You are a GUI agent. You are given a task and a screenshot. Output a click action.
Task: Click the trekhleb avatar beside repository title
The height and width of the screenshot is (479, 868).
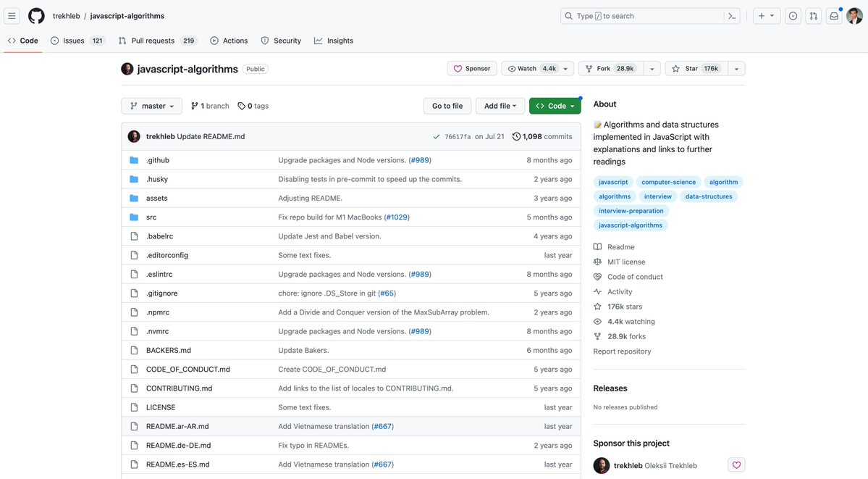(127, 69)
